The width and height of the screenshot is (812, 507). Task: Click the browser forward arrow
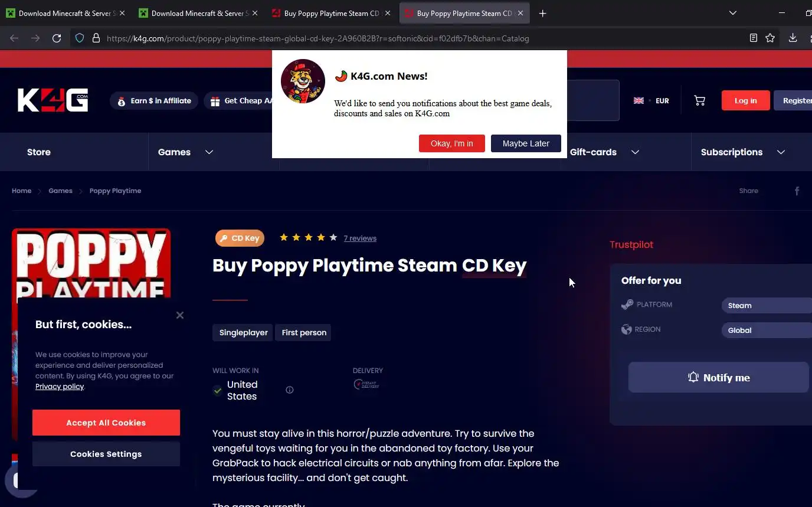tap(35, 38)
